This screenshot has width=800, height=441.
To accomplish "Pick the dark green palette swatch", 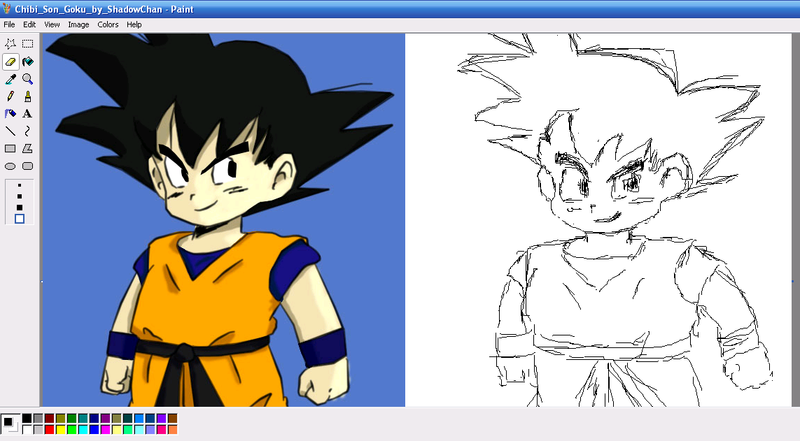I will pos(71,418).
